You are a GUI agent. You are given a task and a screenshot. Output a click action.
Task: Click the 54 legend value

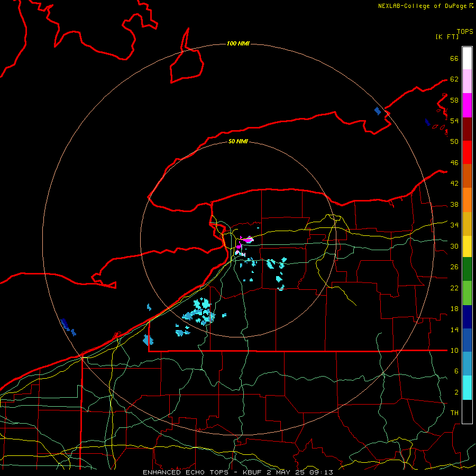pyautogui.click(x=454, y=121)
